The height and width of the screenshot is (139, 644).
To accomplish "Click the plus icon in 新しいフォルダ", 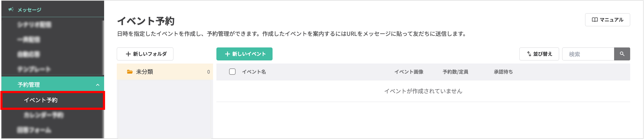I will tap(128, 54).
